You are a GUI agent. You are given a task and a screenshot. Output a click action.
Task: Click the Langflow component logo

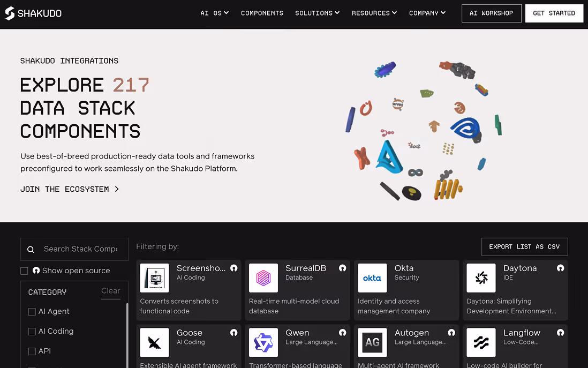(481, 342)
